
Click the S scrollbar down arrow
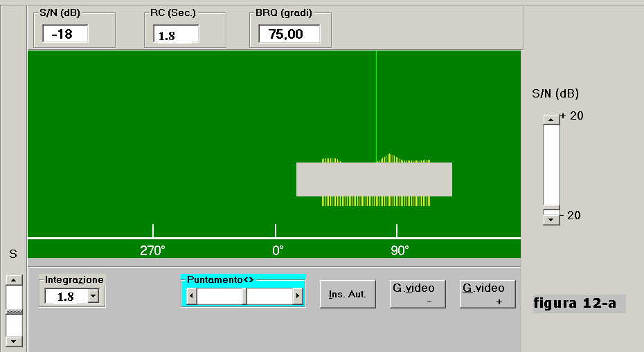point(14,342)
